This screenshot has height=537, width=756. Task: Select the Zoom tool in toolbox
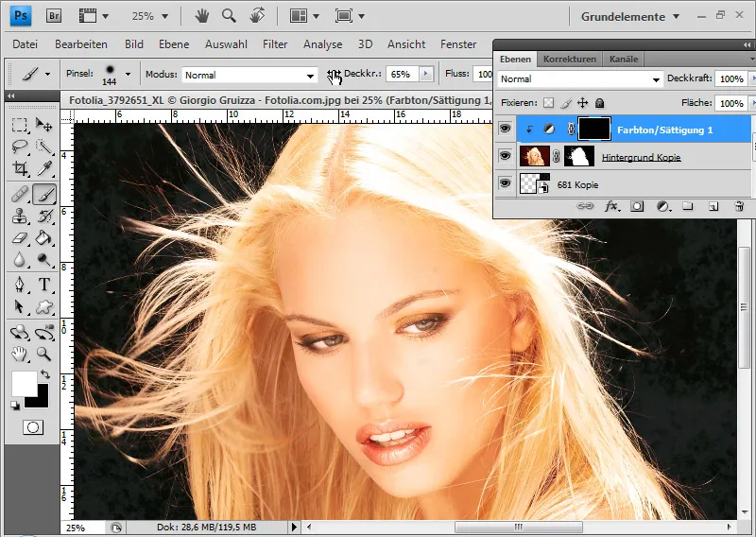tap(43, 355)
